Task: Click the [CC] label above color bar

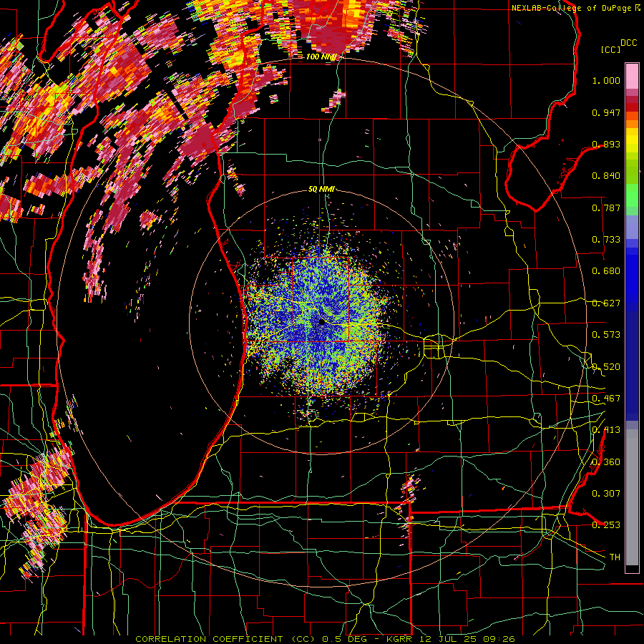Action: pos(611,49)
